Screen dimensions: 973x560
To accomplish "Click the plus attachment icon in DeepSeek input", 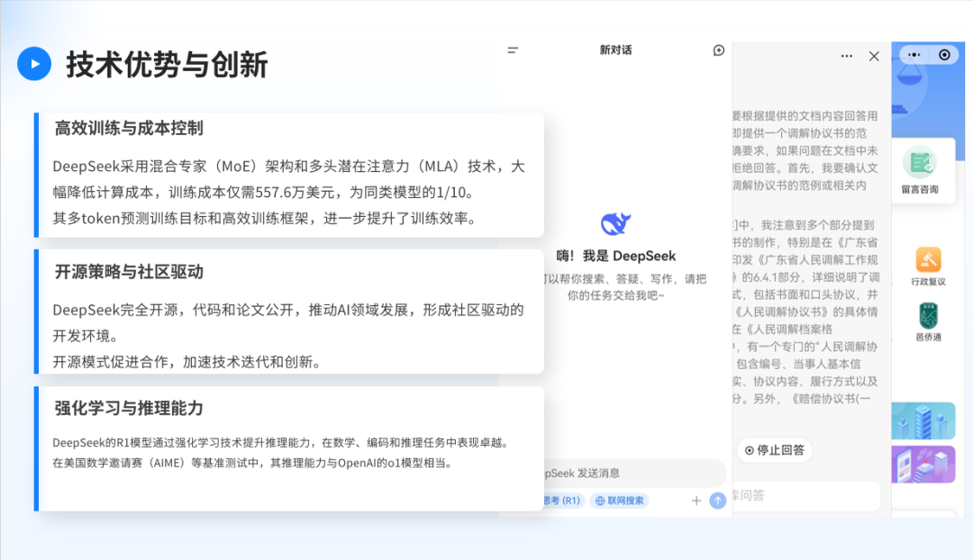I will tap(696, 501).
